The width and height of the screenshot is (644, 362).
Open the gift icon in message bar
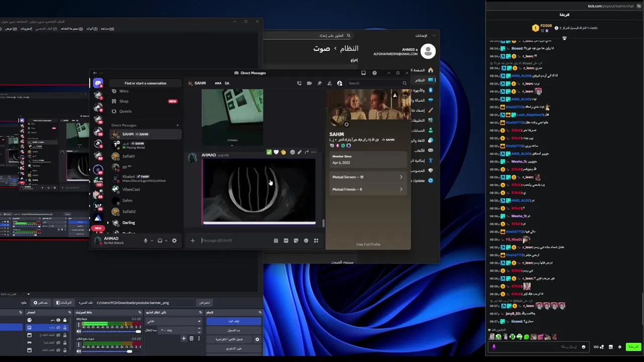276,240
